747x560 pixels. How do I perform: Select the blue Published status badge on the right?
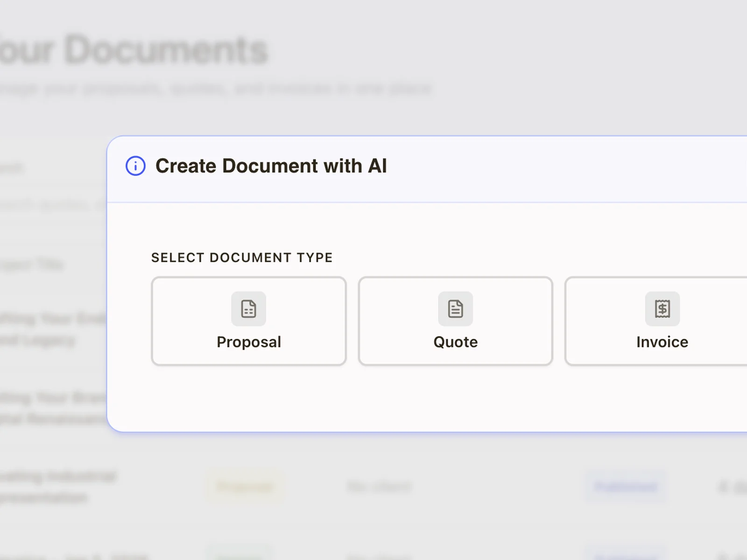(627, 486)
